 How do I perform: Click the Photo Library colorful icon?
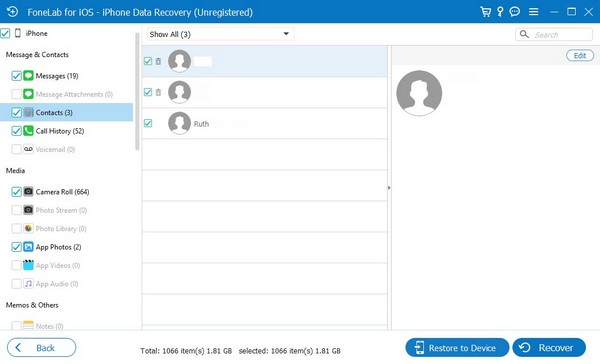[28, 228]
